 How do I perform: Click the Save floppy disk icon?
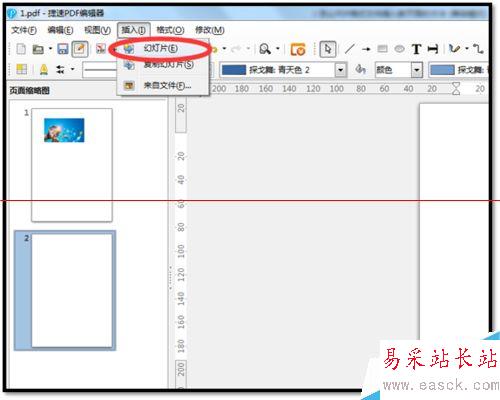(x=63, y=49)
